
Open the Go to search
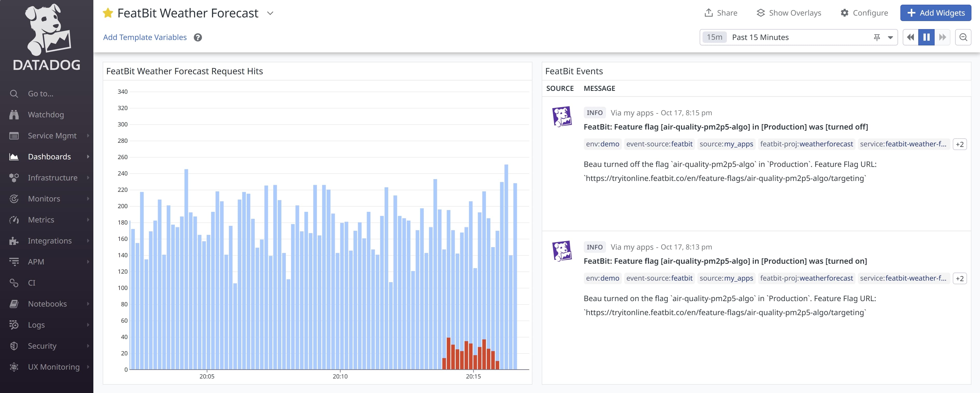click(x=40, y=94)
